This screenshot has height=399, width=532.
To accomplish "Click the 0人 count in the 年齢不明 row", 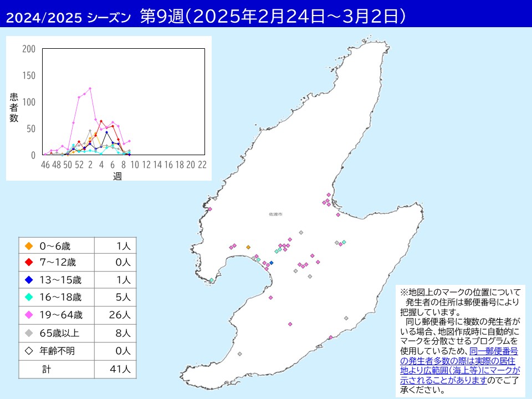I will tap(123, 351).
